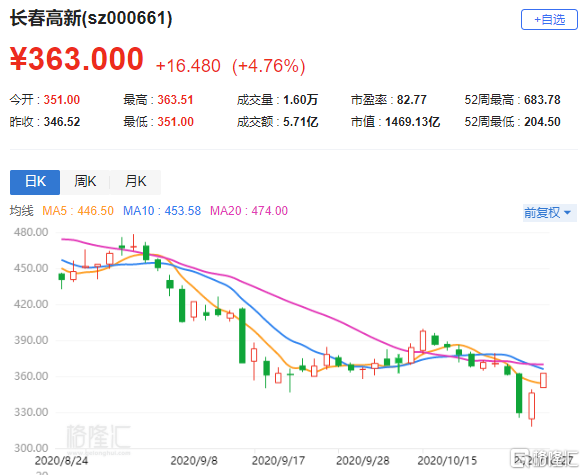585x475 pixels.
Task: Click the MA5 : 446.50 legend
Action: coord(78,211)
